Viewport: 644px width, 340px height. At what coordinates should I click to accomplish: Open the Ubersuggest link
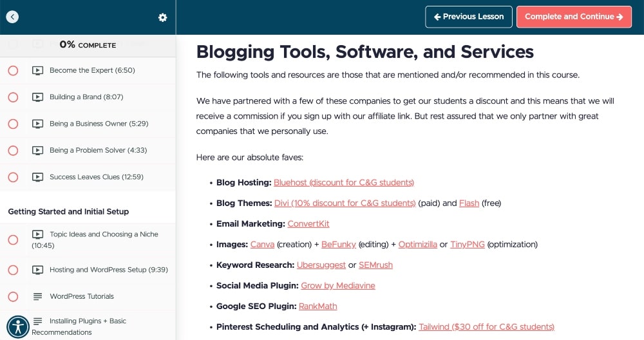coord(321,265)
